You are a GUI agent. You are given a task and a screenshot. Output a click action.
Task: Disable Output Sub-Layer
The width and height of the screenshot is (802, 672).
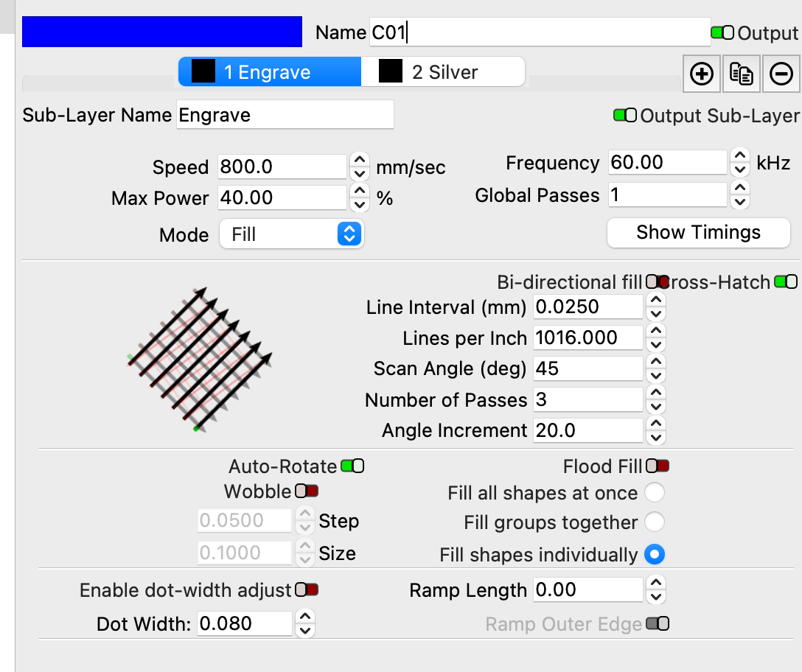click(x=624, y=115)
